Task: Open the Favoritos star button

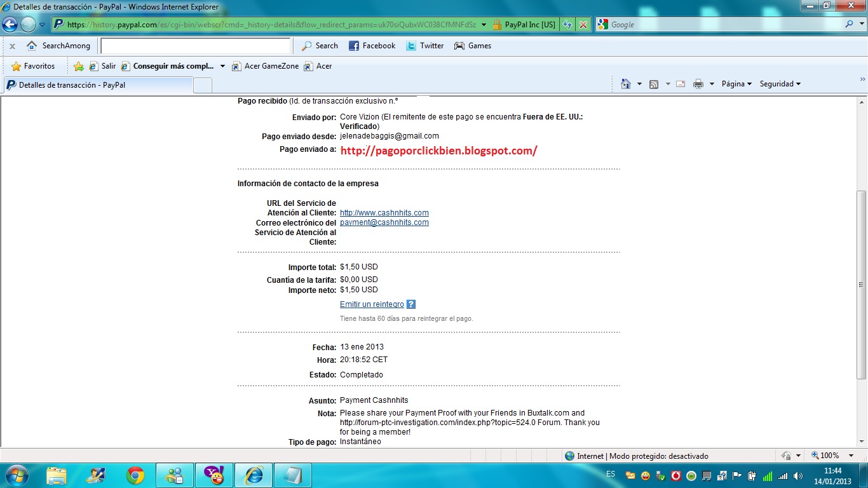Action: 33,66
